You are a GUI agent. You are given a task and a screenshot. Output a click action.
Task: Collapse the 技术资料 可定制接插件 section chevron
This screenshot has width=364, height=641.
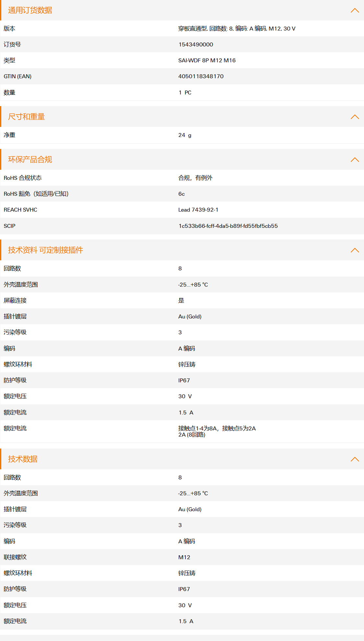[355, 250]
